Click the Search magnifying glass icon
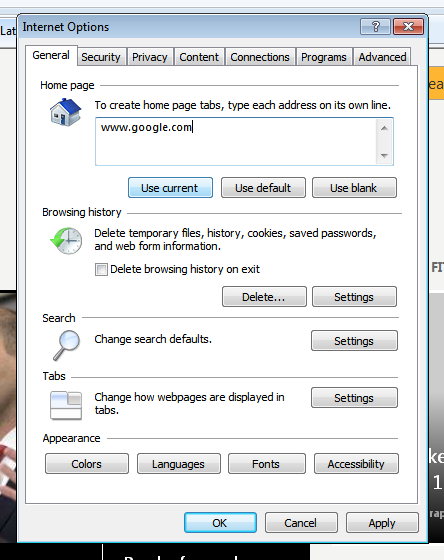 point(67,345)
